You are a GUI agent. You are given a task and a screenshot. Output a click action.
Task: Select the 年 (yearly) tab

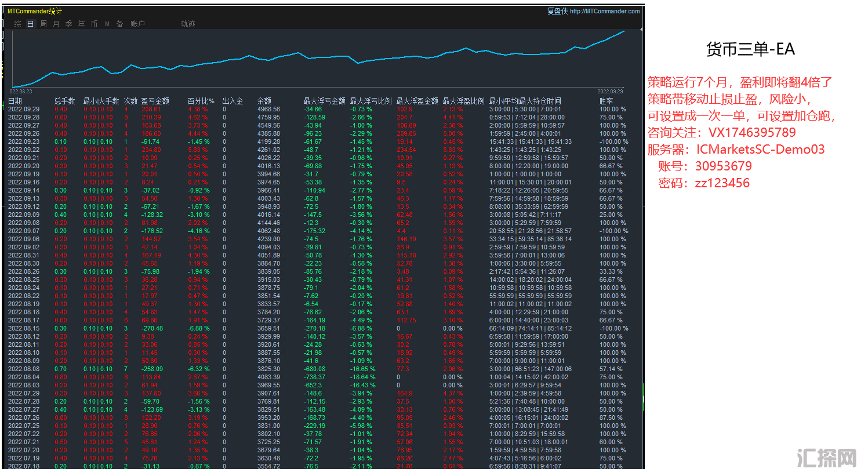[x=82, y=24]
